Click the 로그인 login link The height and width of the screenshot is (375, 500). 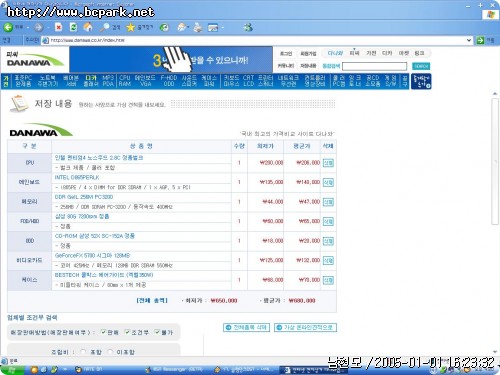coord(286,53)
